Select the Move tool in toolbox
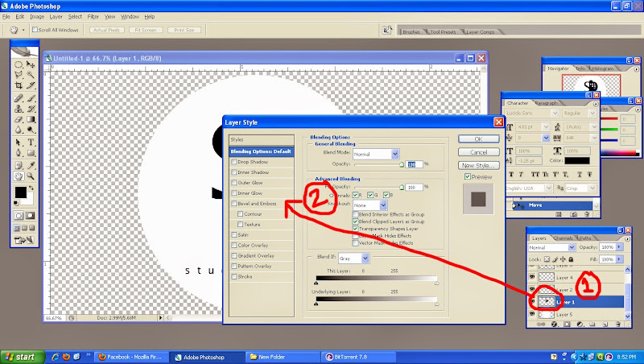The image size is (644, 364). [31, 64]
